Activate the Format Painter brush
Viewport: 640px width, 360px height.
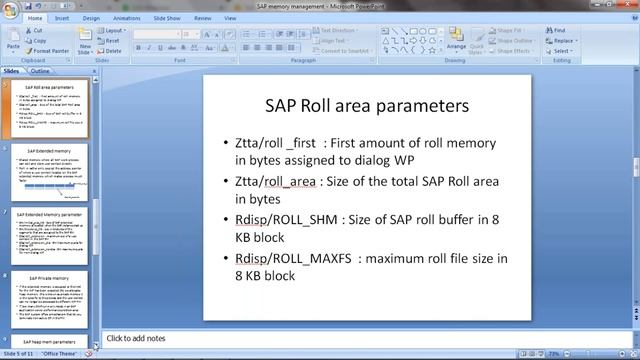(x=47, y=51)
